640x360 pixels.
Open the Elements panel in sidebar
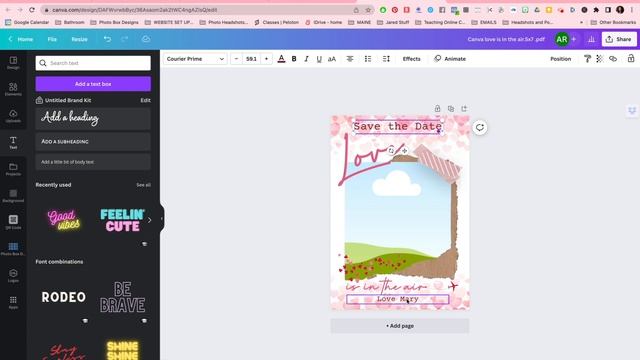13,89
